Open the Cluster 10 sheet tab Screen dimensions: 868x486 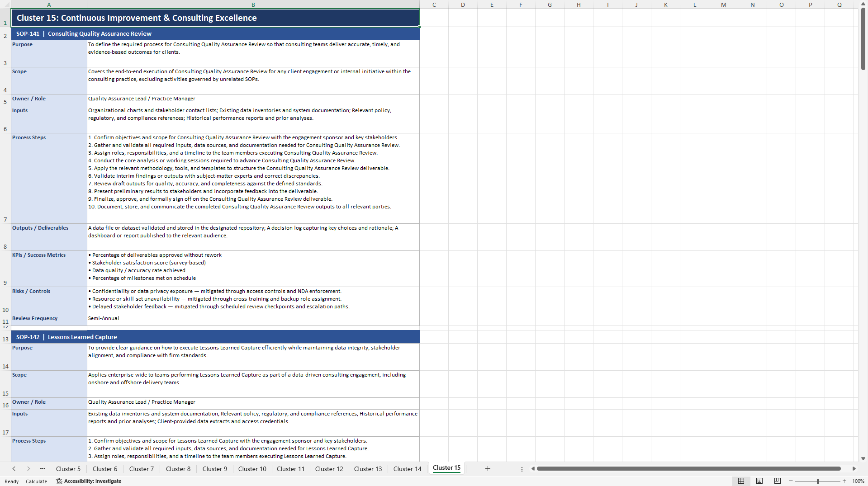tap(252, 469)
